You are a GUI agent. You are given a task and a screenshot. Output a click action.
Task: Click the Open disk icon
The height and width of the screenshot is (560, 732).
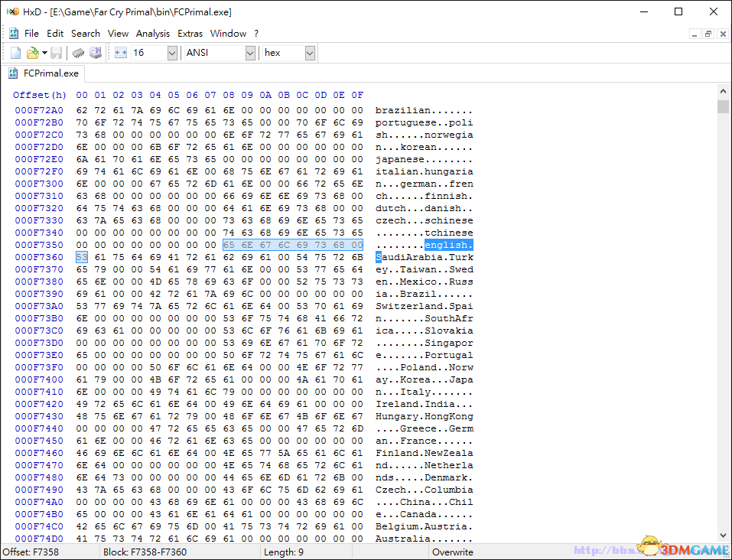pos(95,53)
